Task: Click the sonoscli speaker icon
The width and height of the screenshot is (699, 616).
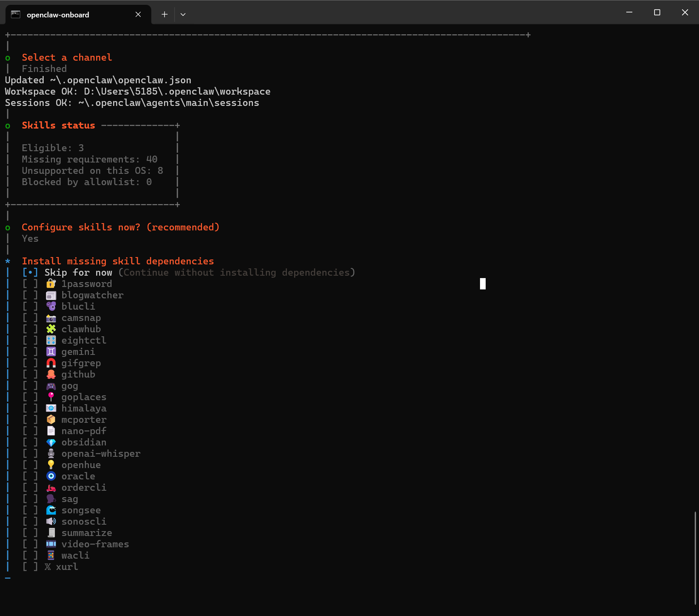Action: pyautogui.click(x=51, y=521)
